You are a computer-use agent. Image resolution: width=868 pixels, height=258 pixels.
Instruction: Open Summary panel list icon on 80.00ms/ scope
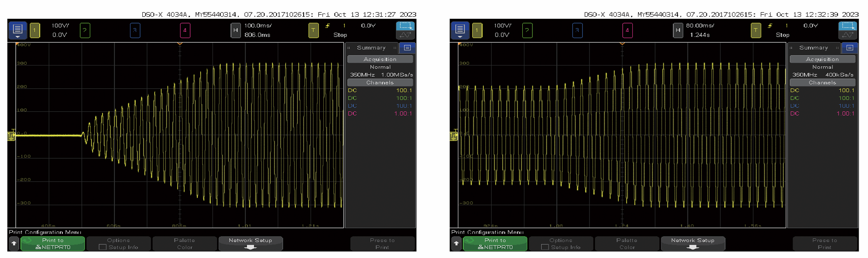(849, 48)
